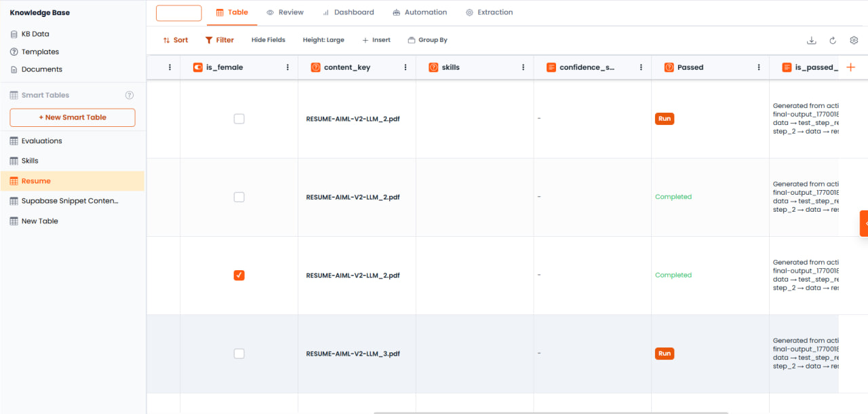
Task: Click the horizontal scrollbar at bottom
Action: pos(551,412)
